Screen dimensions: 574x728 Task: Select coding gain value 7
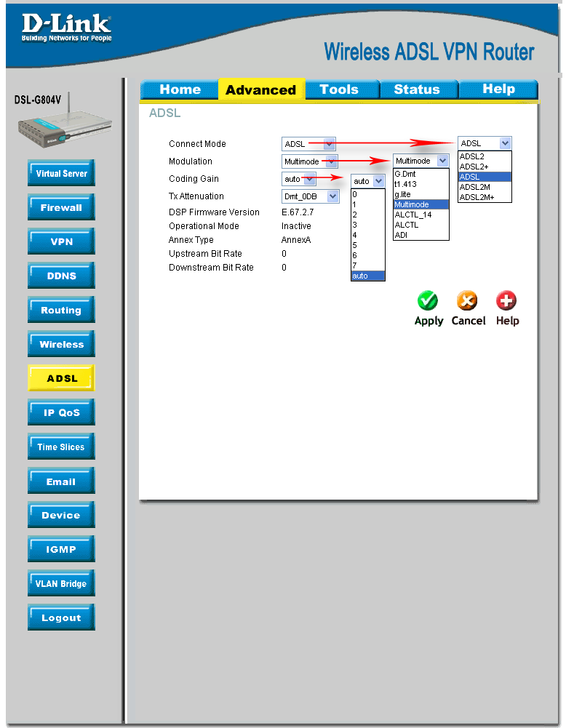(368, 266)
